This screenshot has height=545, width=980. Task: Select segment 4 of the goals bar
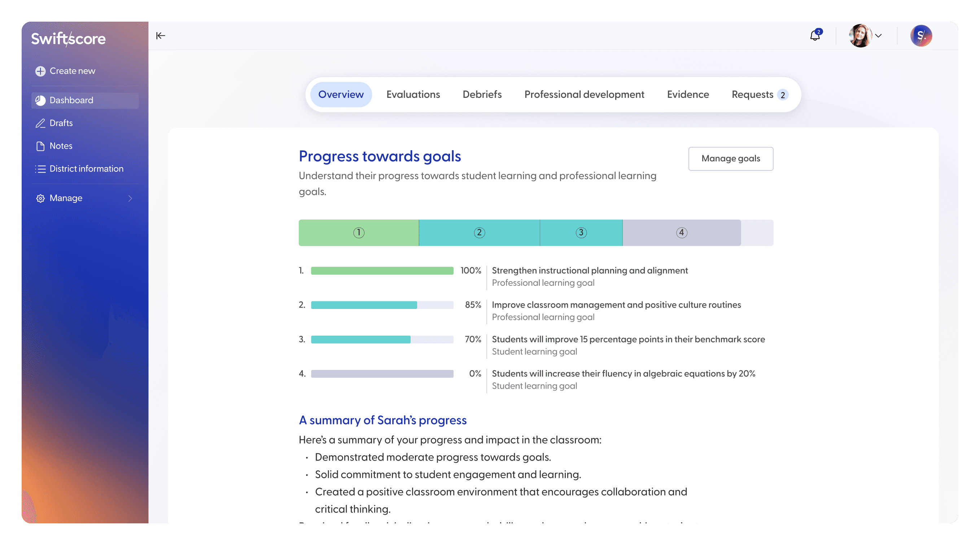pyautogui.click(x=681, y=232)
